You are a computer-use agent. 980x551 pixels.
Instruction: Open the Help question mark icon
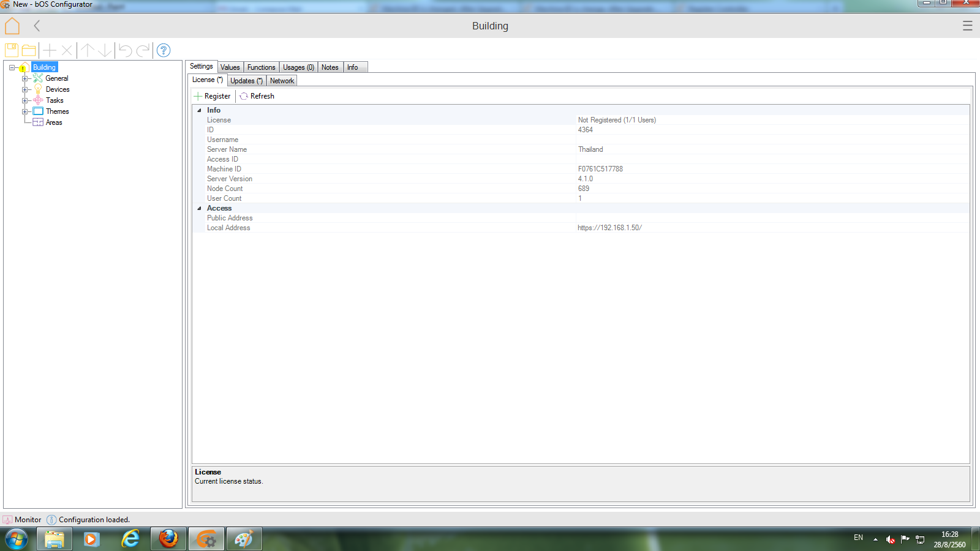click(x=164, y=50)
